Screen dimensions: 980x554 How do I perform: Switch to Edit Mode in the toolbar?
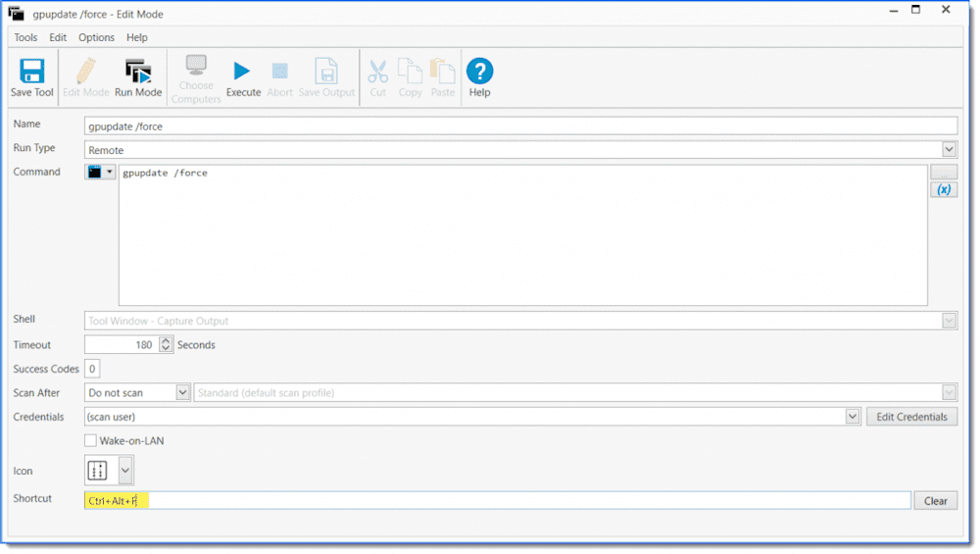click(85, 77)
